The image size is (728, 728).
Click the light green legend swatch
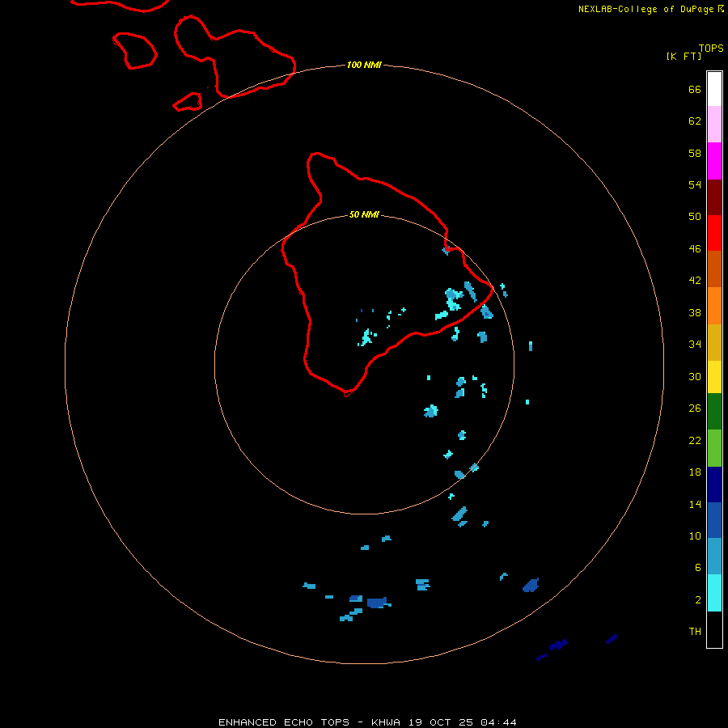coord(714,448)
